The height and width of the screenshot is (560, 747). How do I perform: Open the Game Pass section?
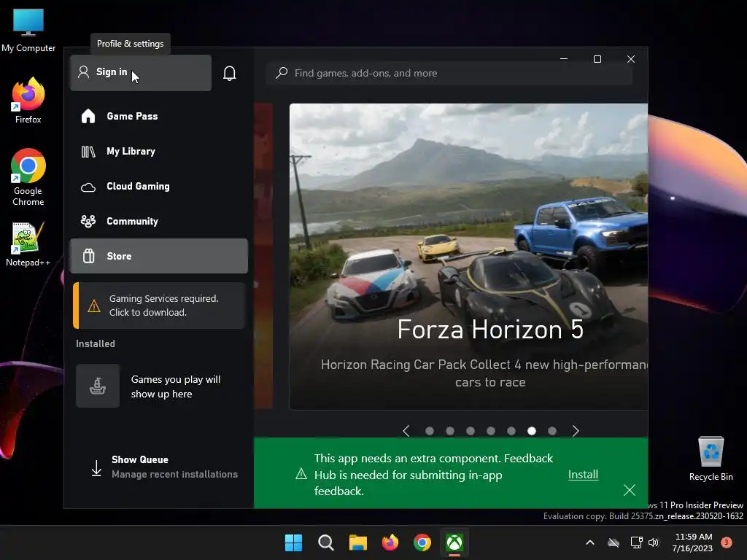pos(158,116)
